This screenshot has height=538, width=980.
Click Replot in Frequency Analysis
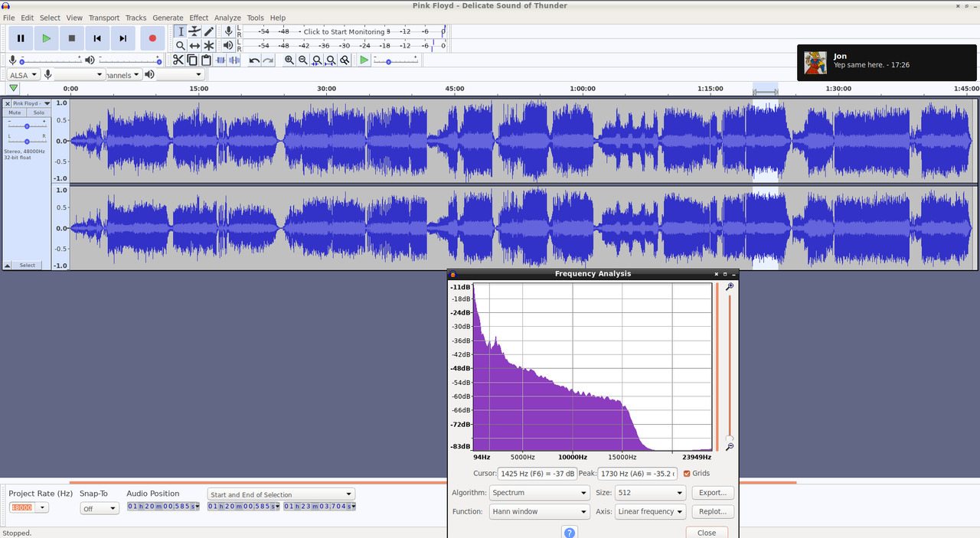tap(713, 511)
